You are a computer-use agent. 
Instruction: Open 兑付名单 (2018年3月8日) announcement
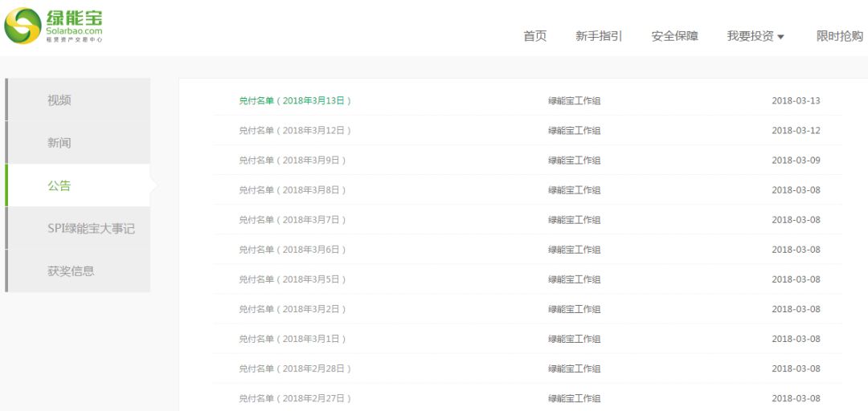point(293,190)
